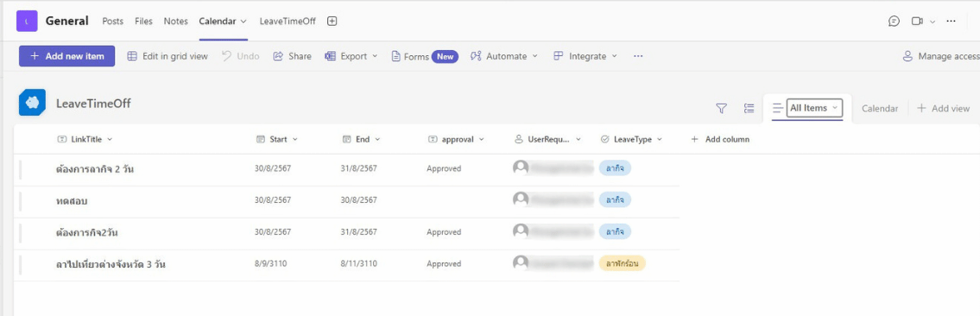Open the conversation chat icon
Viewport: 980px width, 316px height.
[894, 22]
